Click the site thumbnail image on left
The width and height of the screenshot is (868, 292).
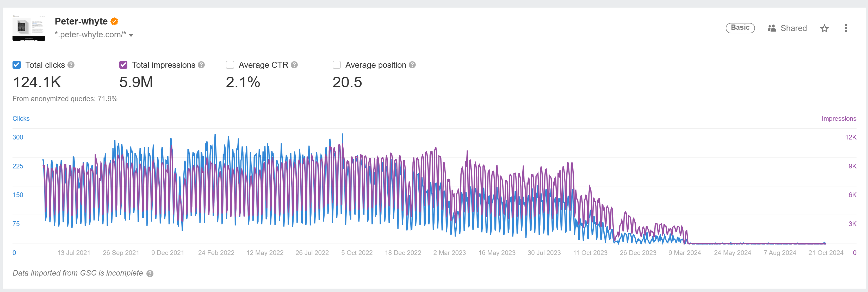pos(29,28)
